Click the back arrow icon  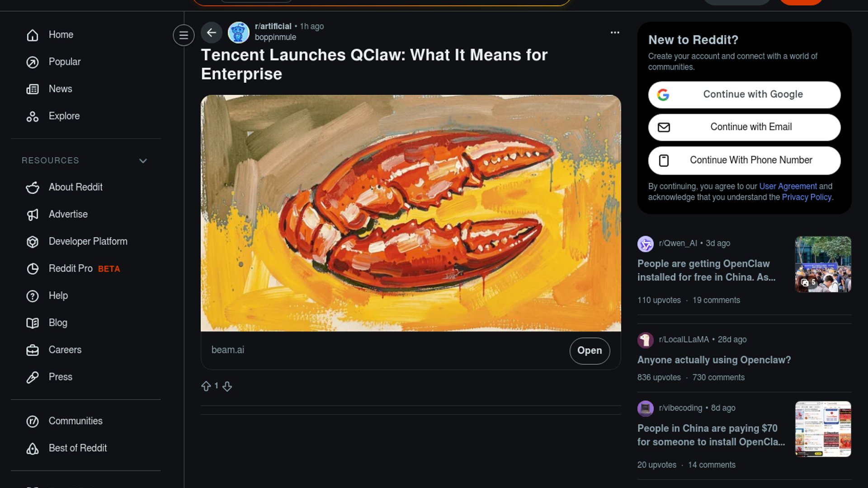pyautogui.click(x=211, y=33)
